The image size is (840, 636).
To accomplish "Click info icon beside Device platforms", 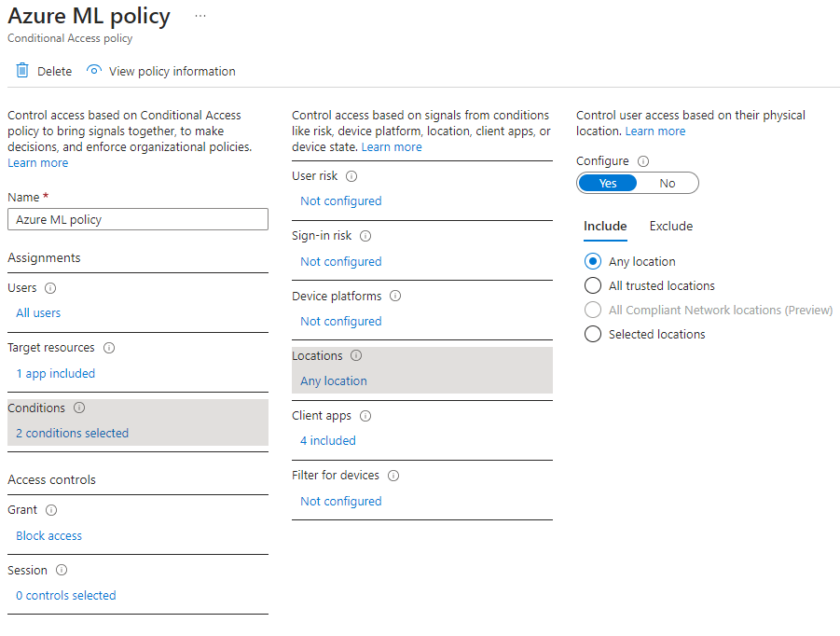I will (395, 297).
